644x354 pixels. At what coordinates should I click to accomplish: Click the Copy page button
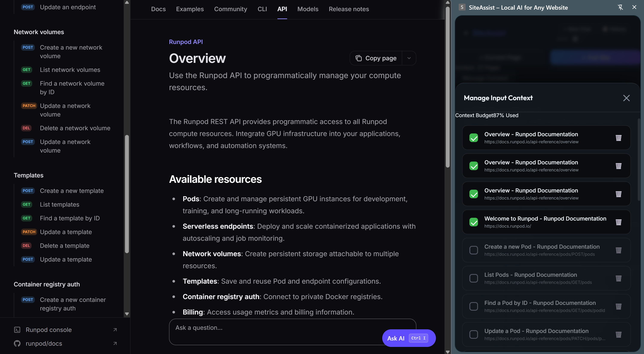[376, 58]
